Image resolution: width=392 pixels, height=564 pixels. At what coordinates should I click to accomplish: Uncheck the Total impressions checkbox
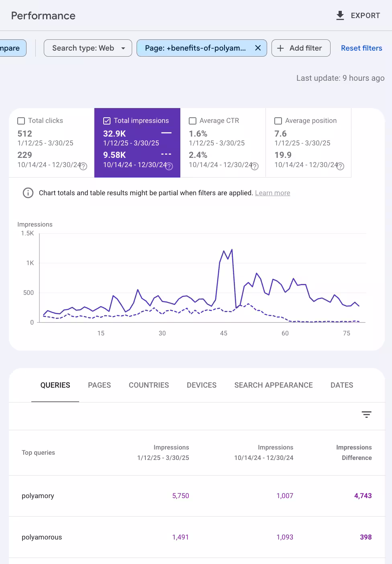(107, 121)
